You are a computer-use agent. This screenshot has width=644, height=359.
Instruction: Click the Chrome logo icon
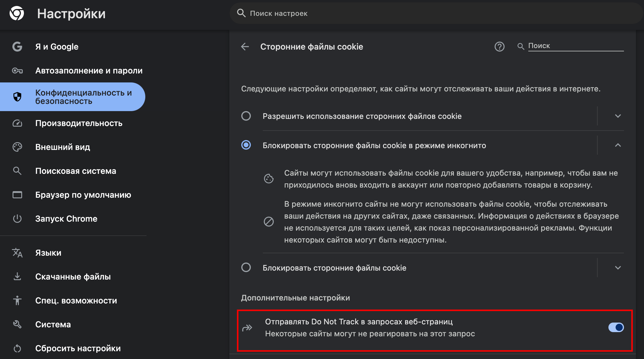[17, 13]
